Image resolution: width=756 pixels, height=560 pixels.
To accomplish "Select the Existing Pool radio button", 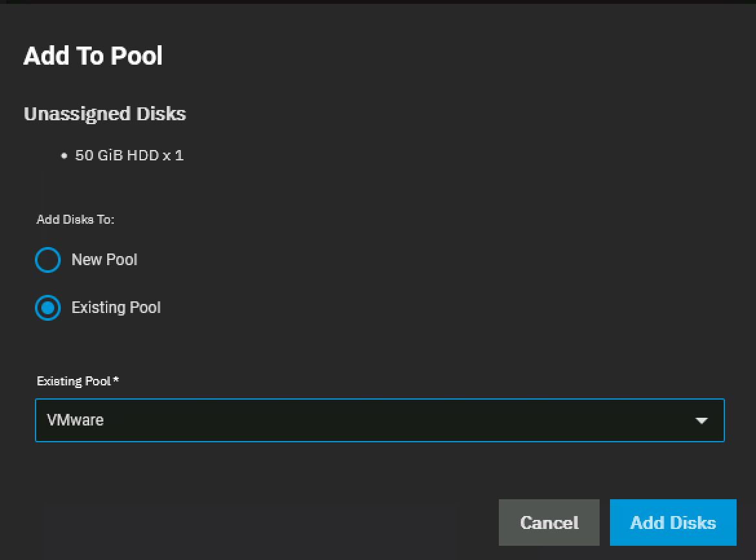I will click(x=48, y=308).
